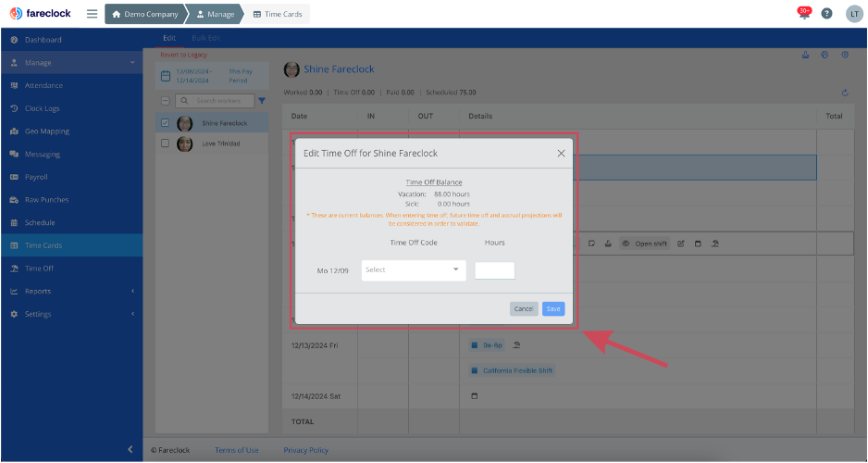Click the California Flexible Shift chip
The image size is (868, 463).
(x=512, y=370)
